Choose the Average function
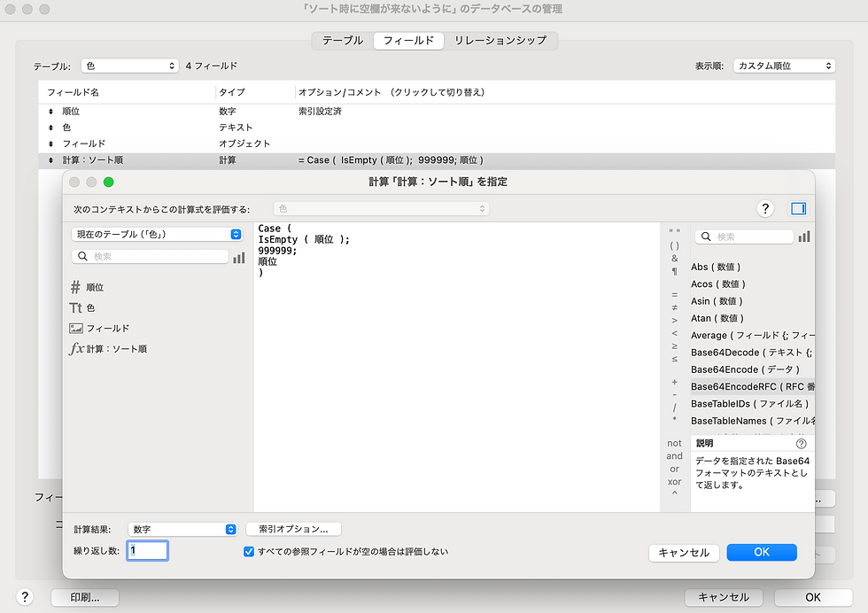 coord(752,336)
